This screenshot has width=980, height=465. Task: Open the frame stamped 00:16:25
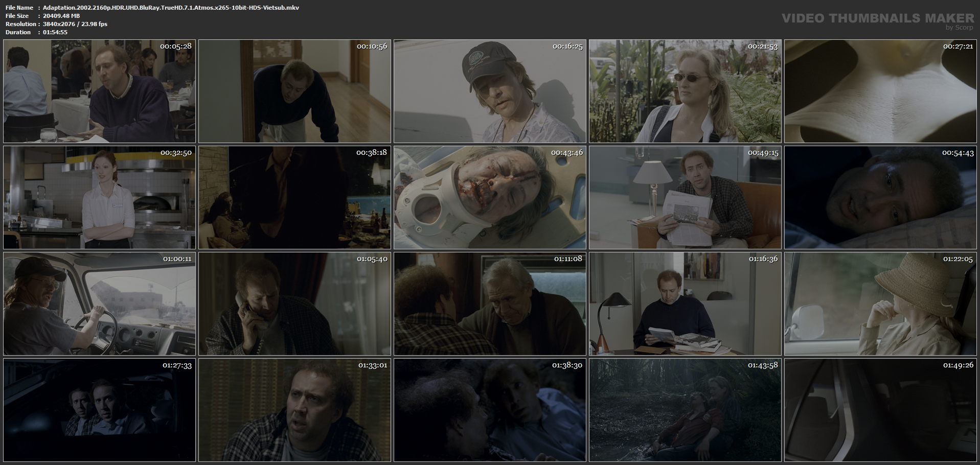[x=490, y=91]
